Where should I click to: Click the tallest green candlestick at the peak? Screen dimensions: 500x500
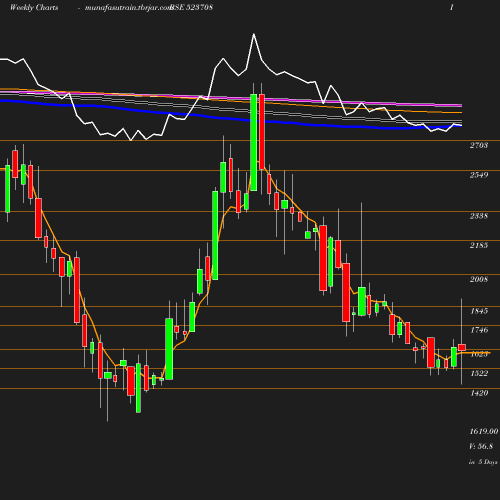254,142
